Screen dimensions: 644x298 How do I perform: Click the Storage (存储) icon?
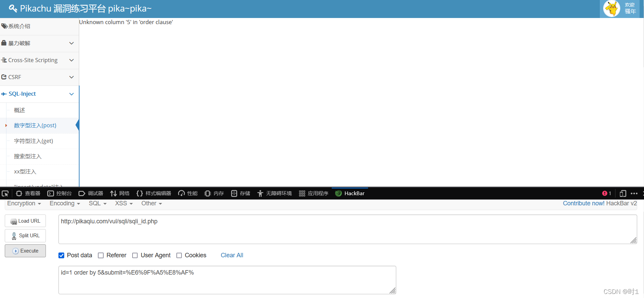234,193
